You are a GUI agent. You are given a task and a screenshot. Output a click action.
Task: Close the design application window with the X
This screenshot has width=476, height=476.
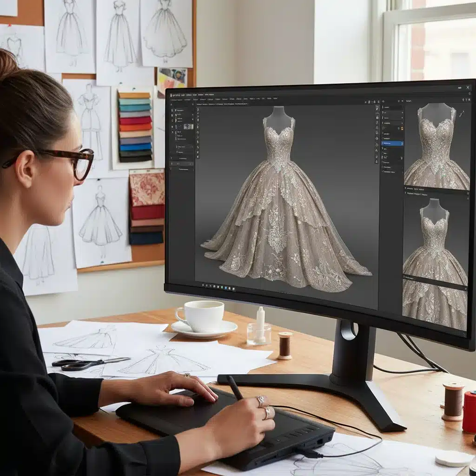(468, 87)
